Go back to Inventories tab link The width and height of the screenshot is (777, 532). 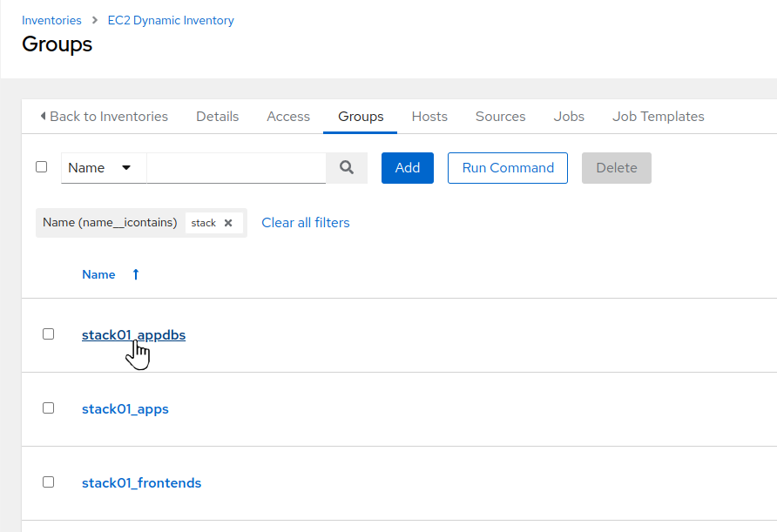point(104,117)
